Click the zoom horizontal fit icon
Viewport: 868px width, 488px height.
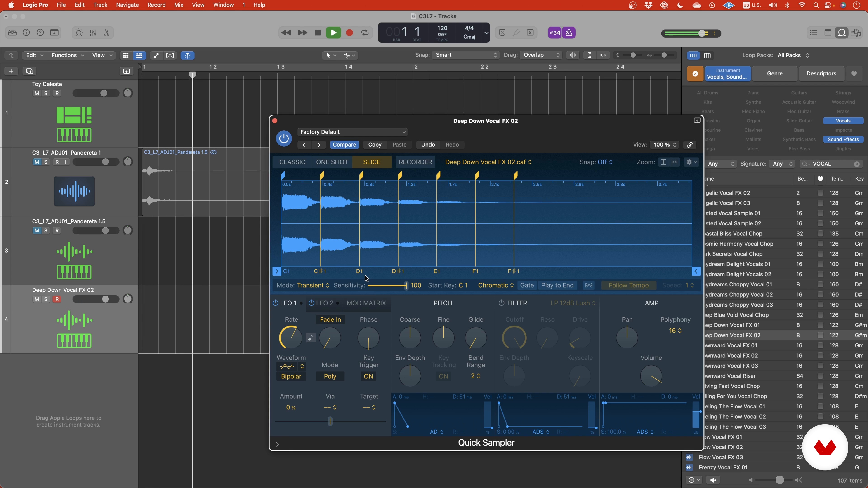675,162
